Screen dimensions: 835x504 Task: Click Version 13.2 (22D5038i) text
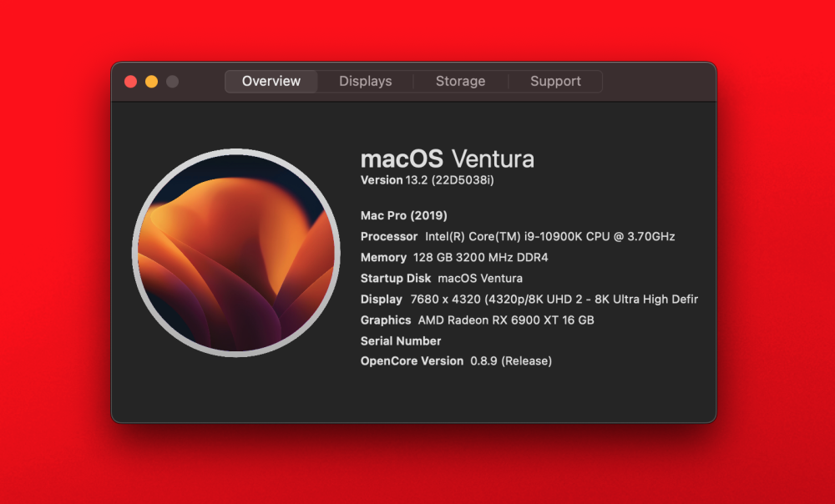[427, 180]
